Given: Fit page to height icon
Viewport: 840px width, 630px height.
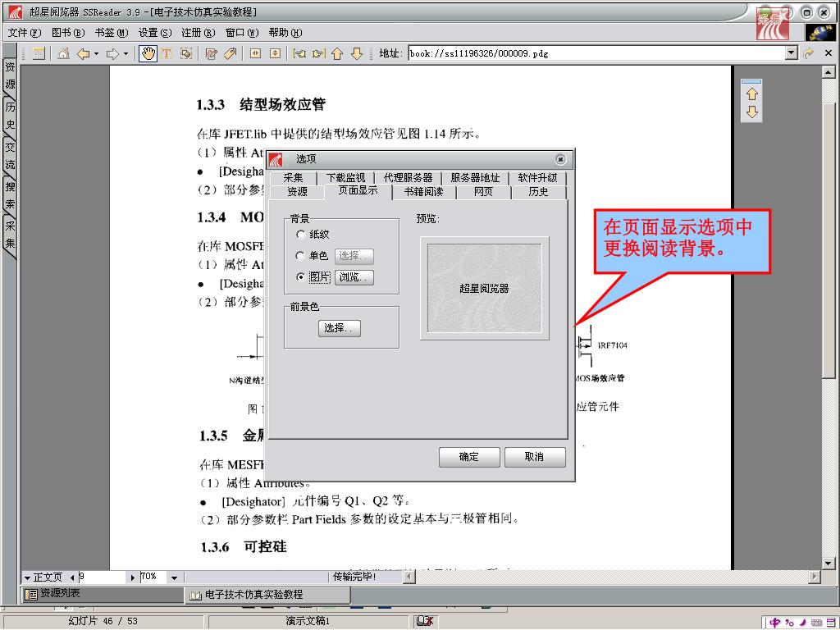Looking at the screenshot, I should tap(275, 53).
